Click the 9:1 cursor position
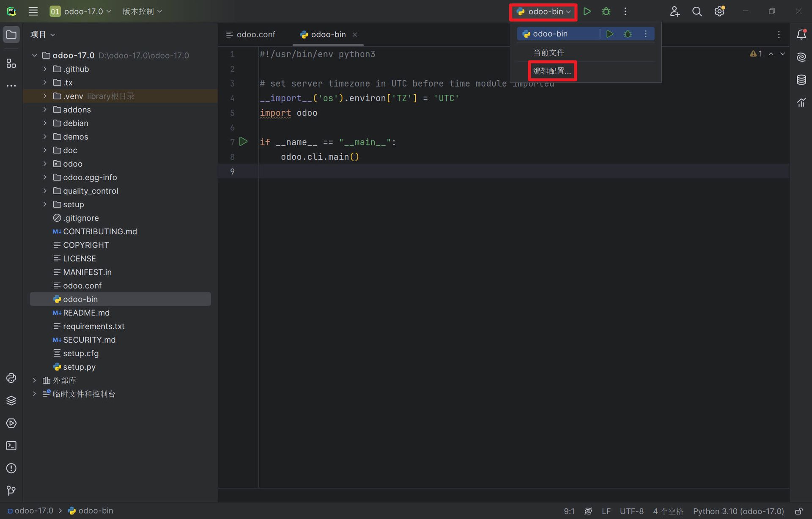The height and width of the screenshot is (519, 812). pyautogui.click(x=569, y=511)
